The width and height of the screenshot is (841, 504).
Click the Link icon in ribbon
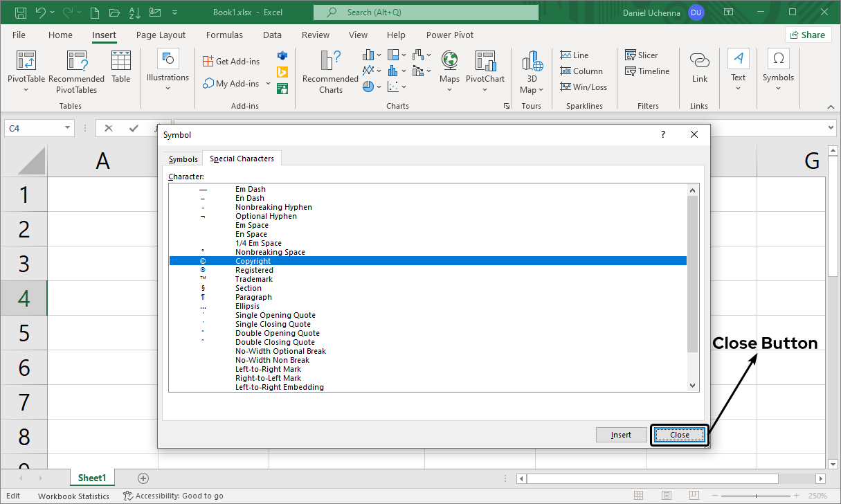699,62
